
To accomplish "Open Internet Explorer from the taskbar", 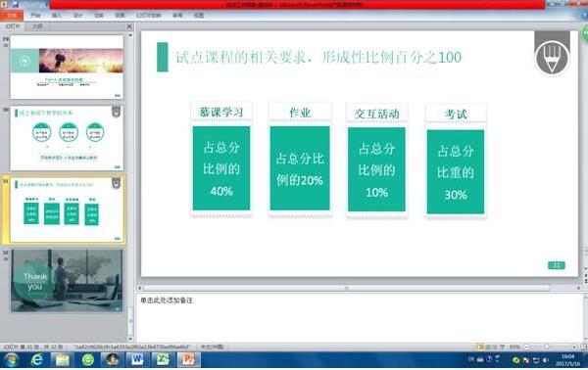I will 37,360.
